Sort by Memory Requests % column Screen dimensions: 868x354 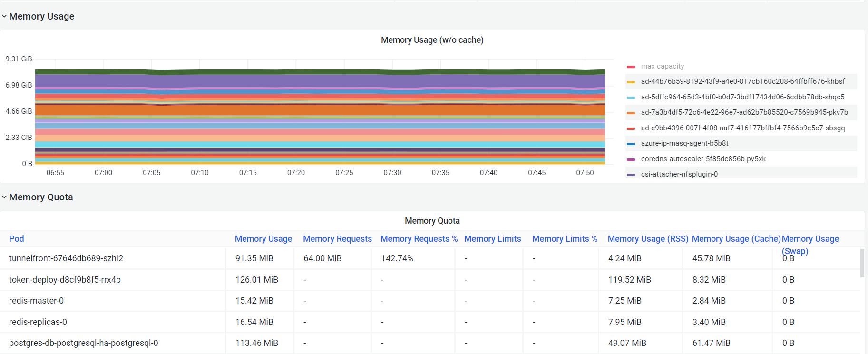419,239
